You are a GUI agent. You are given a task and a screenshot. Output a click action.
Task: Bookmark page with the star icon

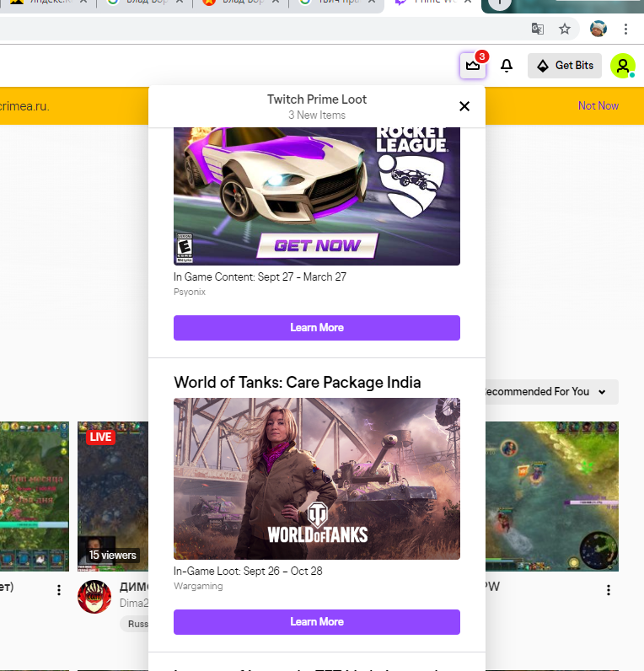point(565,30)
